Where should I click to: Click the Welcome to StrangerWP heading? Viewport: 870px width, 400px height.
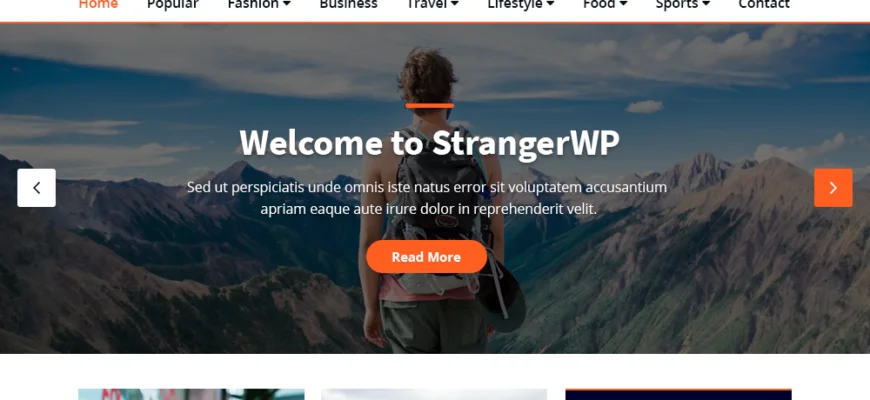(x=429, y=143)
